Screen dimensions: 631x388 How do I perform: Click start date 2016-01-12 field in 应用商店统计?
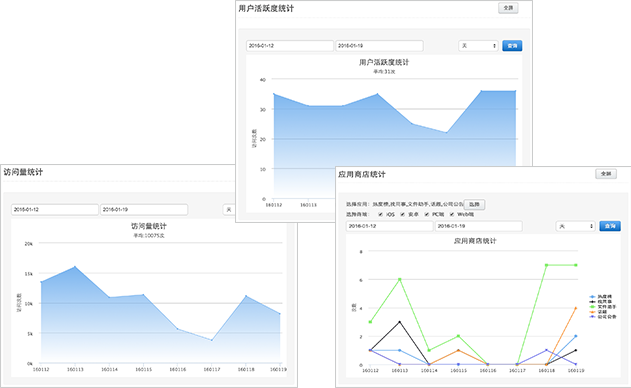pyautogui.click(x=390, y=226)
